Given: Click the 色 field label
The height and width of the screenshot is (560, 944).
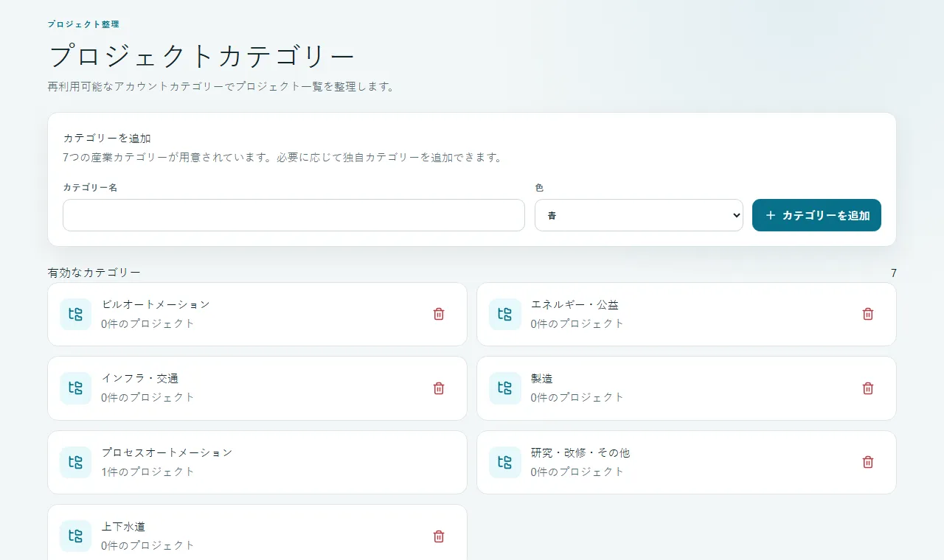Looking at the screenshot, I should pyautogui.click(x=539, y=188).
